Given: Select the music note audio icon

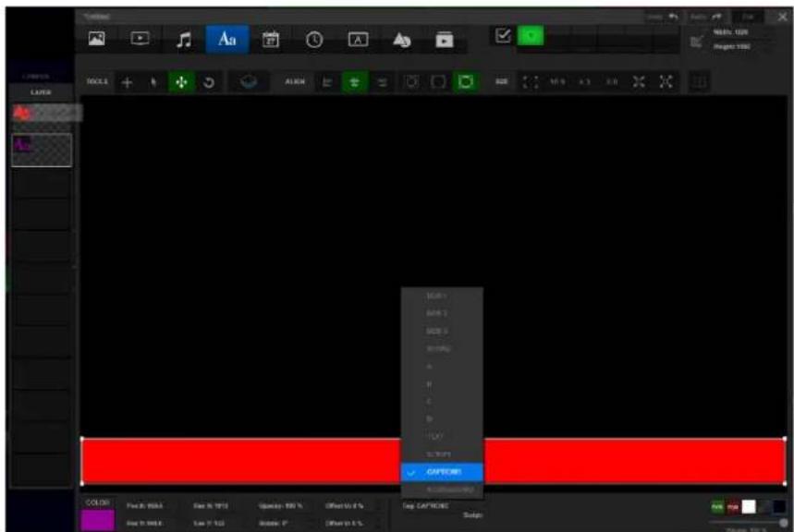Looking at the screenshot, I should click(184, 40).
